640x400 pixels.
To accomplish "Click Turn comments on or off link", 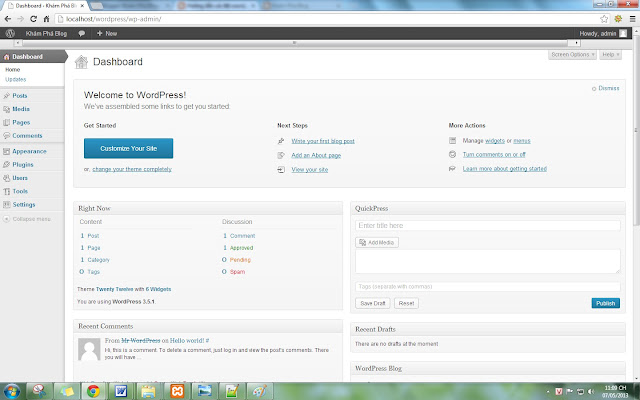I will tap(494, 154).
